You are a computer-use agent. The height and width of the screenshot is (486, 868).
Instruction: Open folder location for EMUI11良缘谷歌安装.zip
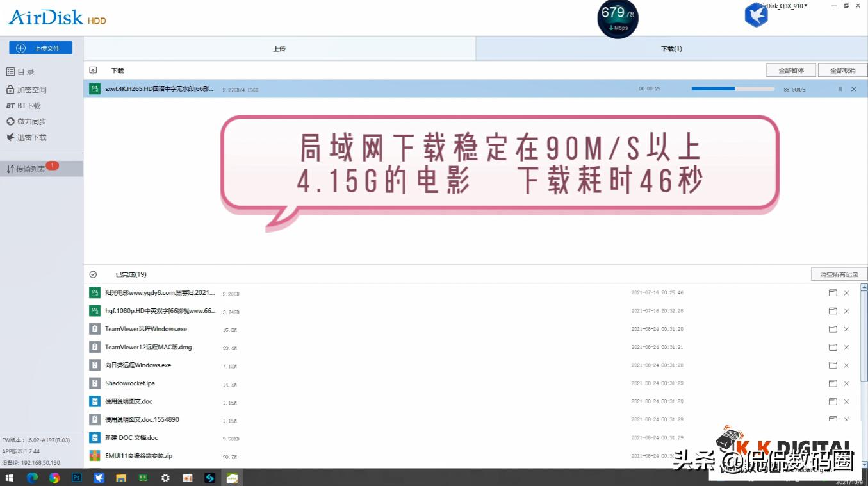(x=832, y=455)
